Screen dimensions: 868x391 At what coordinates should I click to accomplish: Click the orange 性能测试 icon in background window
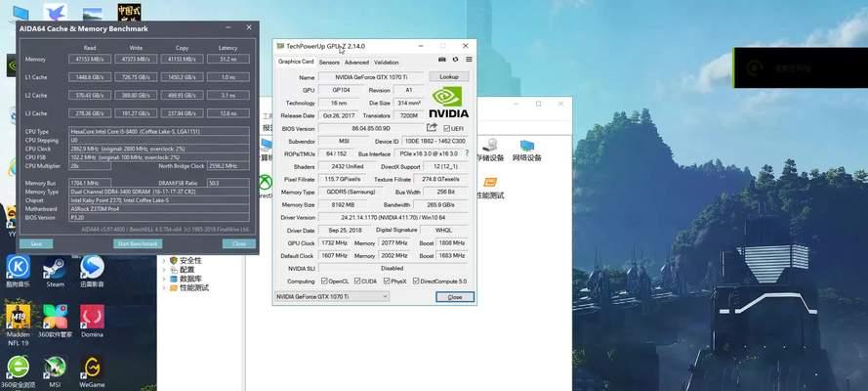coord(490,188)
